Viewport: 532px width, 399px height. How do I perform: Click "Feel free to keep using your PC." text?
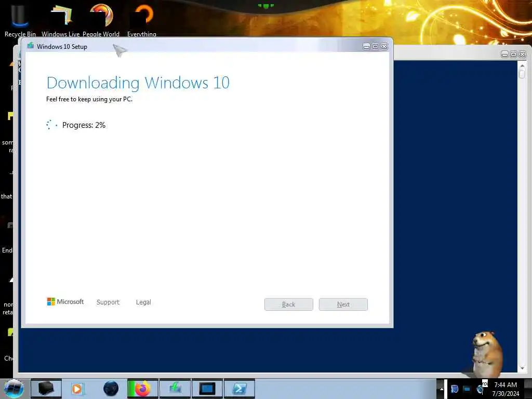click(x=89, y=99)
